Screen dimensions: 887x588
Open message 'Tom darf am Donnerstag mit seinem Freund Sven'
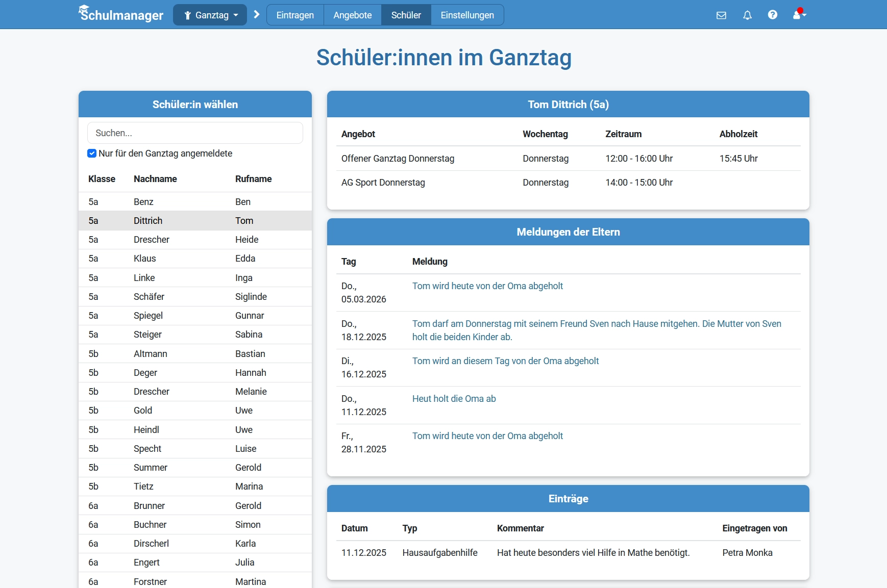pos(597,330)
